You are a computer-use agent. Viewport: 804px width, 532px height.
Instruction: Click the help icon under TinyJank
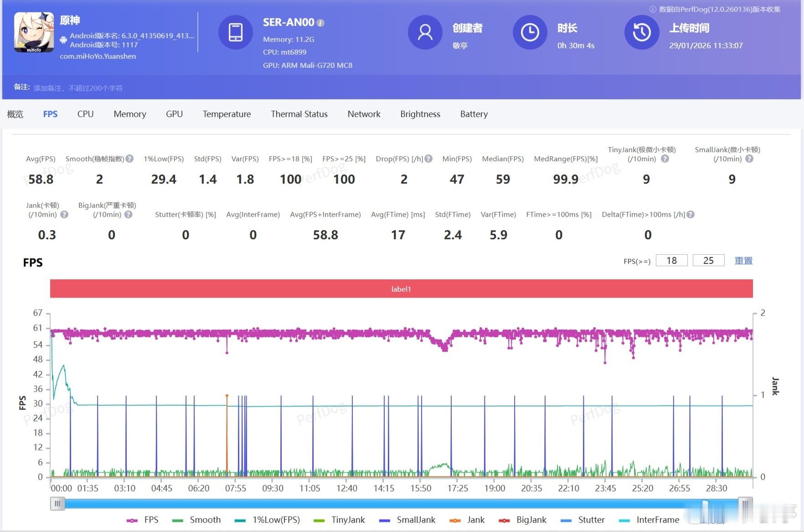click(665, 159)
